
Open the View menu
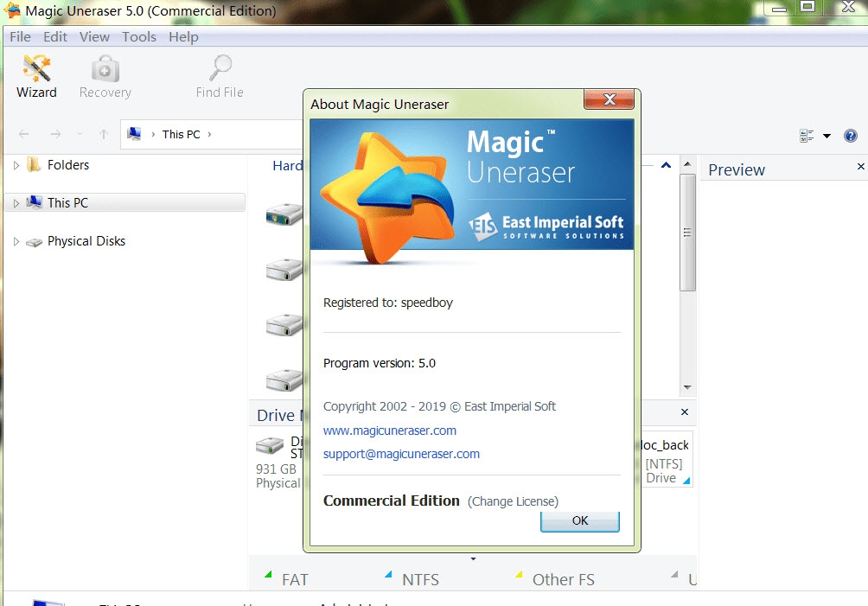94,37
